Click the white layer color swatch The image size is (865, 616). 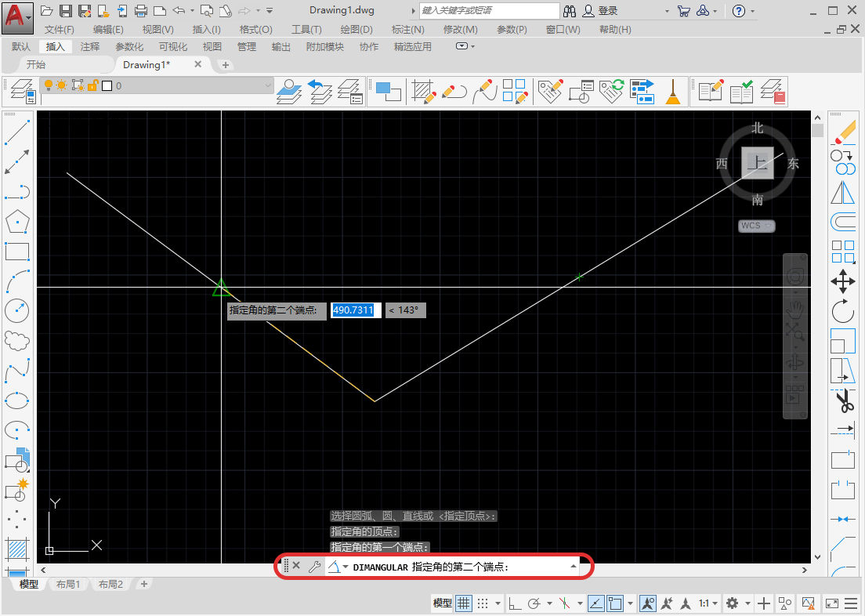[107, 85]
